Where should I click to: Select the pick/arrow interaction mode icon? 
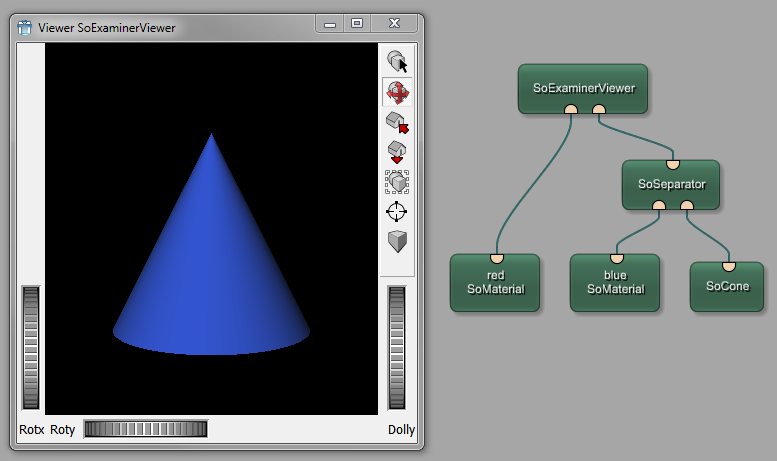point(397,62)
